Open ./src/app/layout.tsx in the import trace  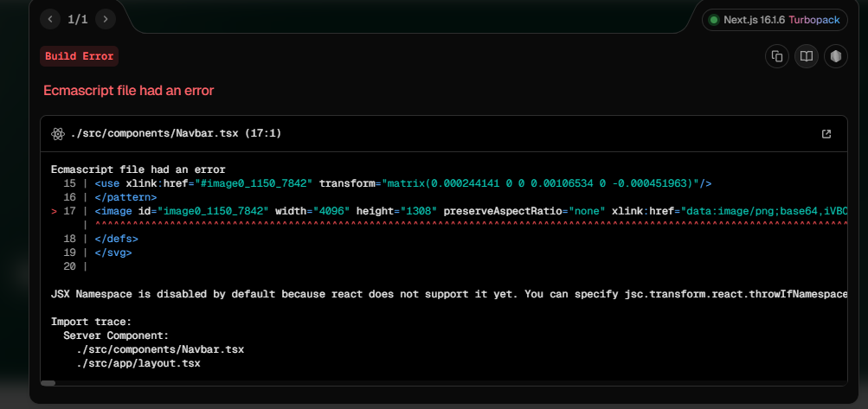[138, 363]
